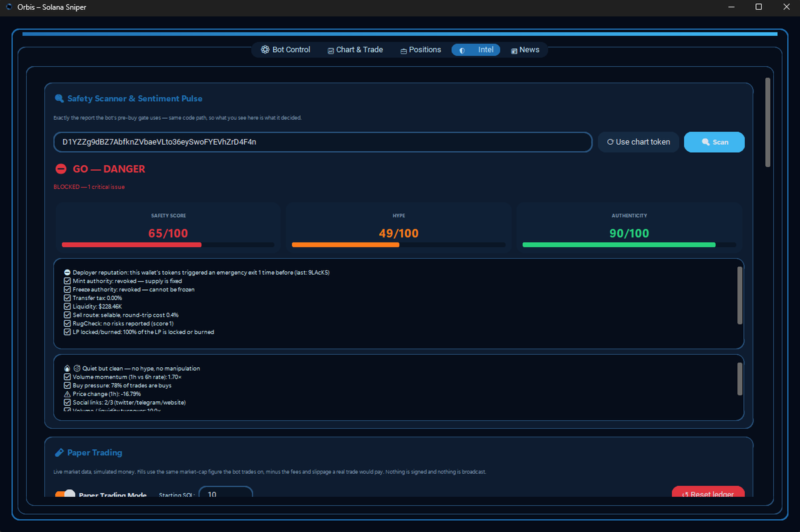The height and width of the screenshot is (532, 800).
Task: Click the Orbis app icon in title bar
Action: click(x=8, y=7)
